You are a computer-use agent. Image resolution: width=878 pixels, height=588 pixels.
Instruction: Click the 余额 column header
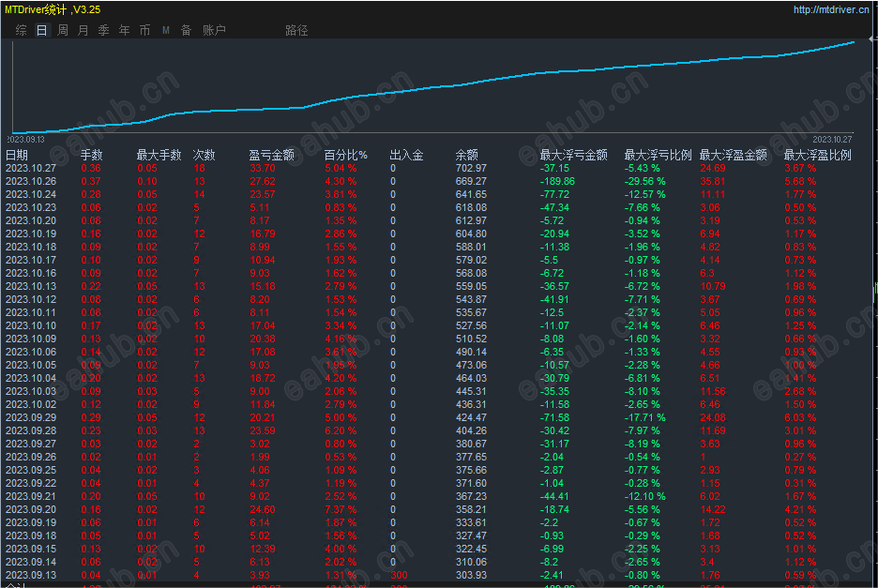coord(467,155)
